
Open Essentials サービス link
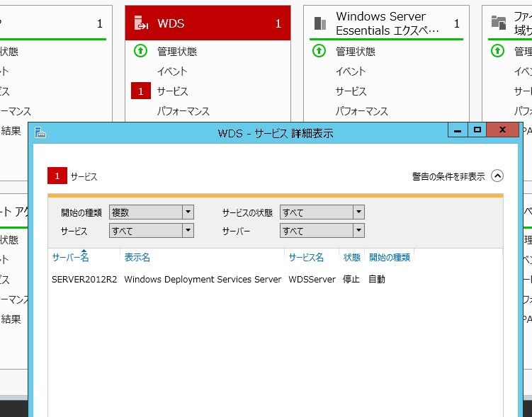coord(351,91)
